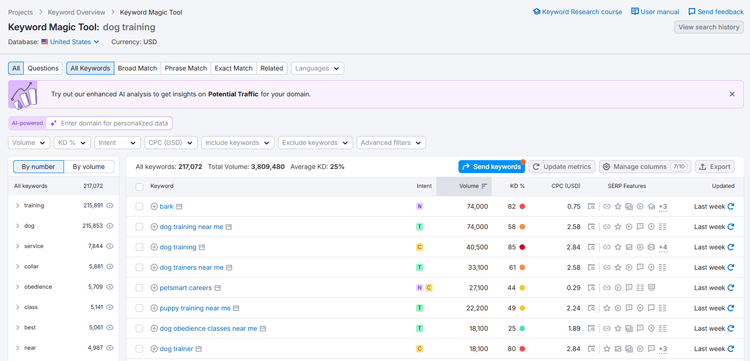Switch groups to By volume
This screenshot has width=750, height=361.
pyautogui.click(x=89, y=167)
